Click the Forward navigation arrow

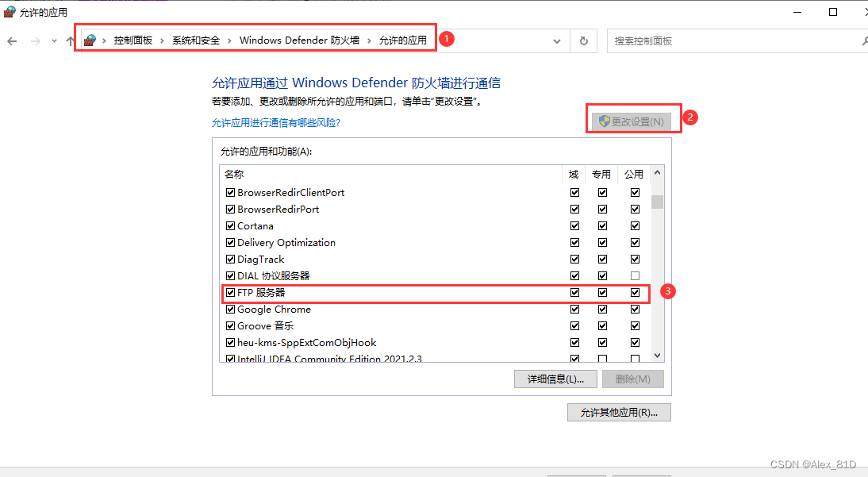click(35, 41)
